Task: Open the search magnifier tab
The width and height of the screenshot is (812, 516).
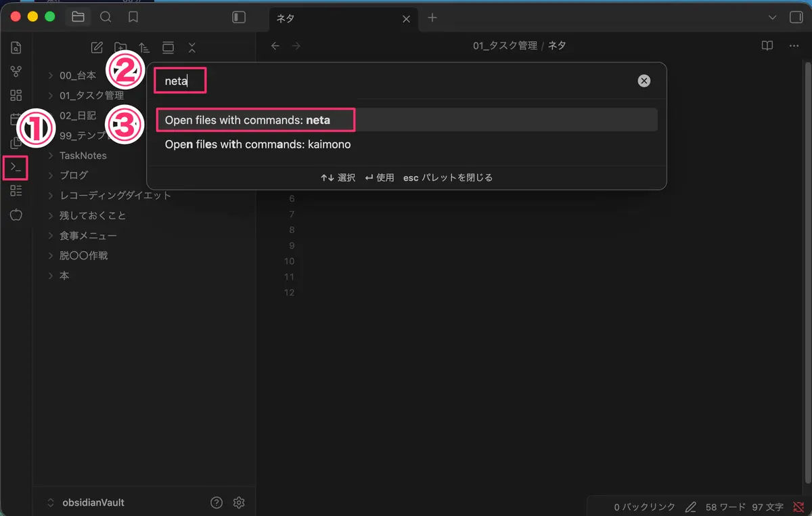Action: click(106, 17)
